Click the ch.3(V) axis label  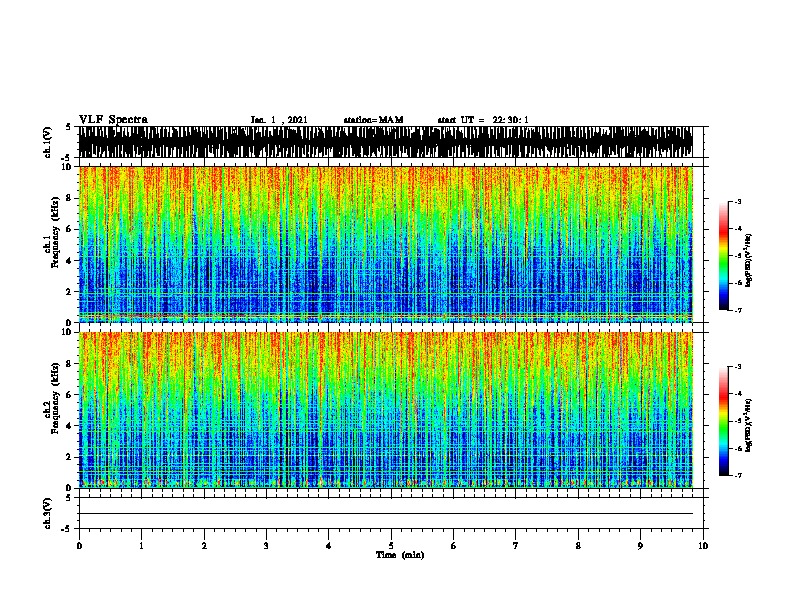click(47, 513)
